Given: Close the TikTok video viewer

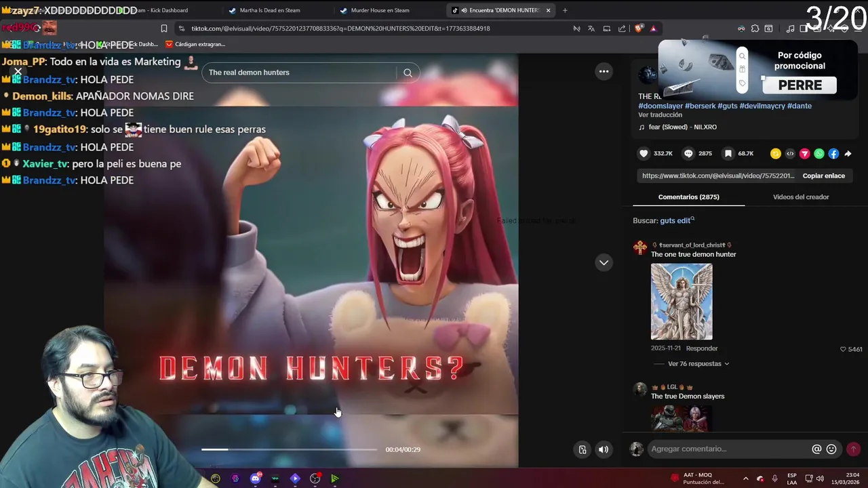Looking at the screenshot, I should click(18, 71).
